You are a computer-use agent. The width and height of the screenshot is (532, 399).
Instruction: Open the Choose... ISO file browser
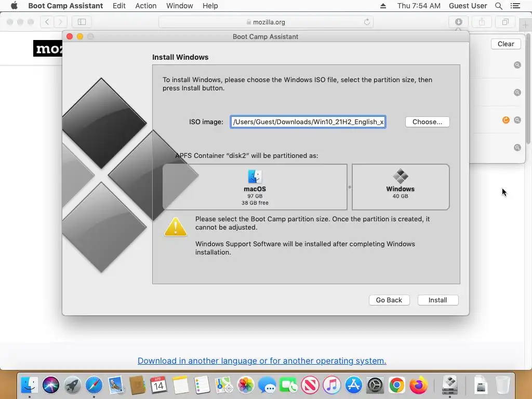tap(427, 122)
